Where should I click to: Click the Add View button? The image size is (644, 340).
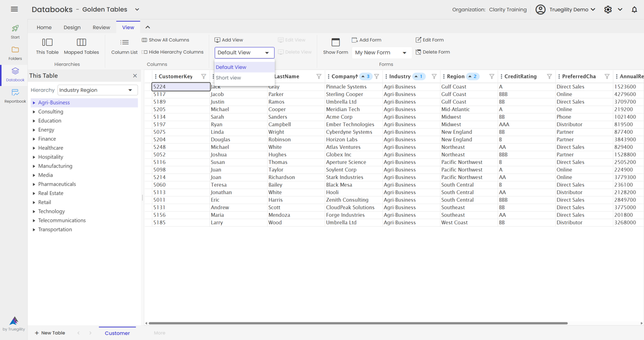(229, 39)
